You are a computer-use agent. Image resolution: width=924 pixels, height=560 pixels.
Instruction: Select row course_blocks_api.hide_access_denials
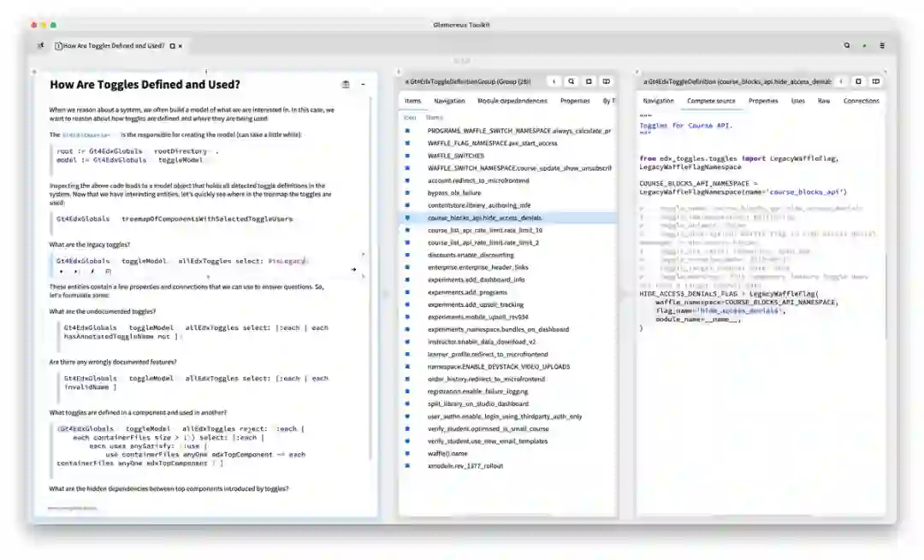pos(508,218)
